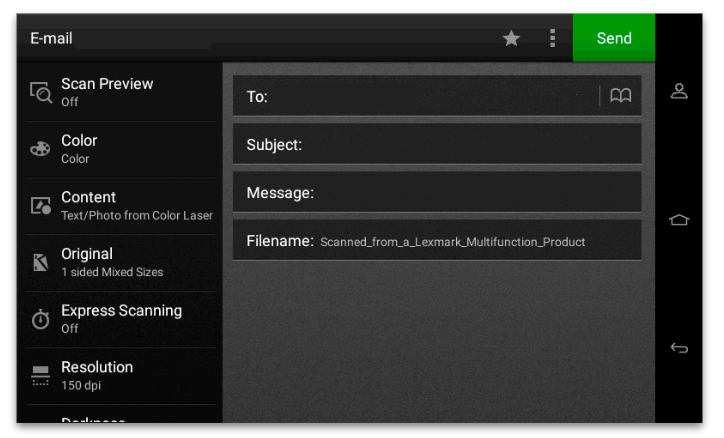Click the "150 dpi" value

(81, 385)
